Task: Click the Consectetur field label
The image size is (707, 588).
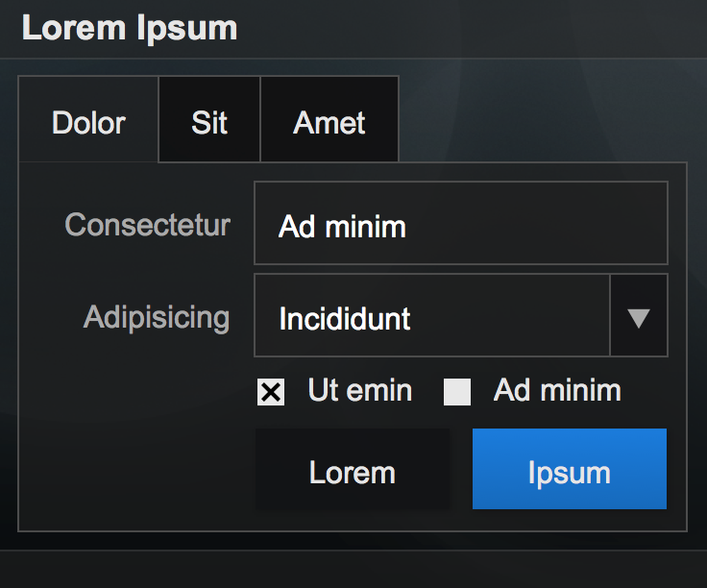Action: click(148, 224)
